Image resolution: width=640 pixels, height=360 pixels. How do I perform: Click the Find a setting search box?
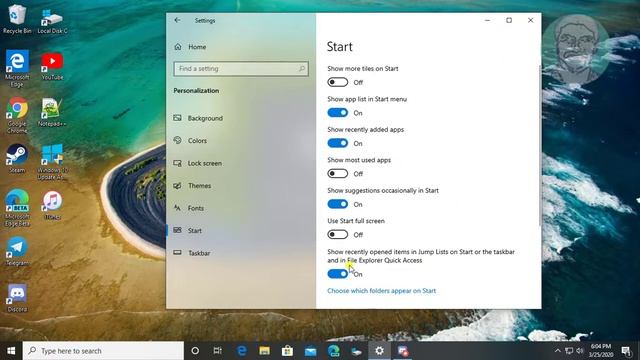[240, 69]
